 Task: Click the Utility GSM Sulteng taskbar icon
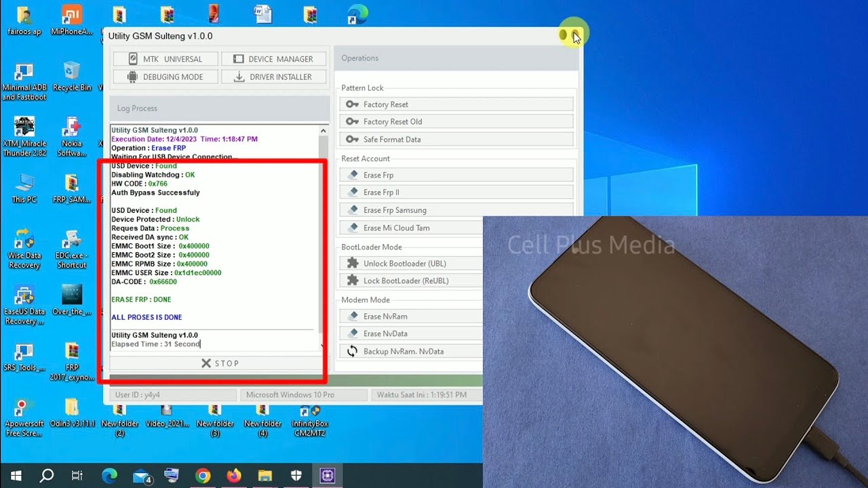click(x=328, y=475)
